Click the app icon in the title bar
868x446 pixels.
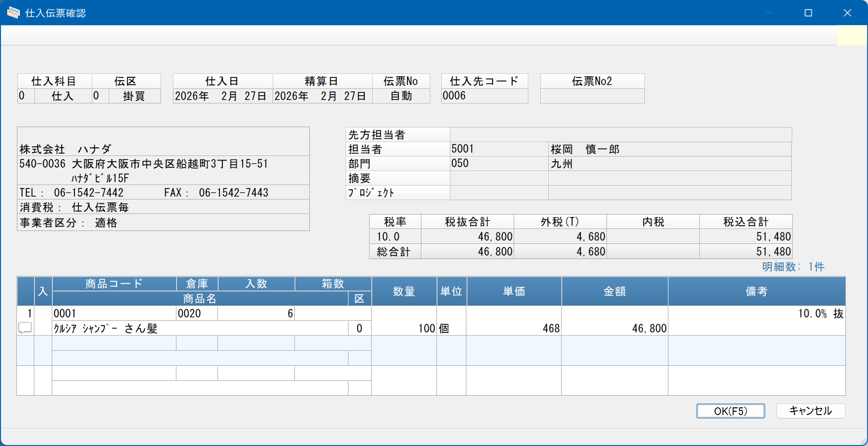coord(14,13)
